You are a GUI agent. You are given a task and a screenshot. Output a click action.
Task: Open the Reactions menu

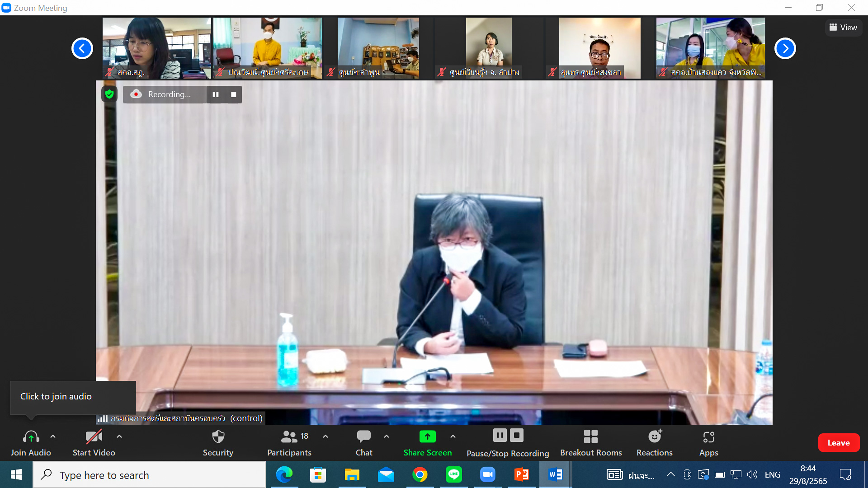[x=655, y=443]
